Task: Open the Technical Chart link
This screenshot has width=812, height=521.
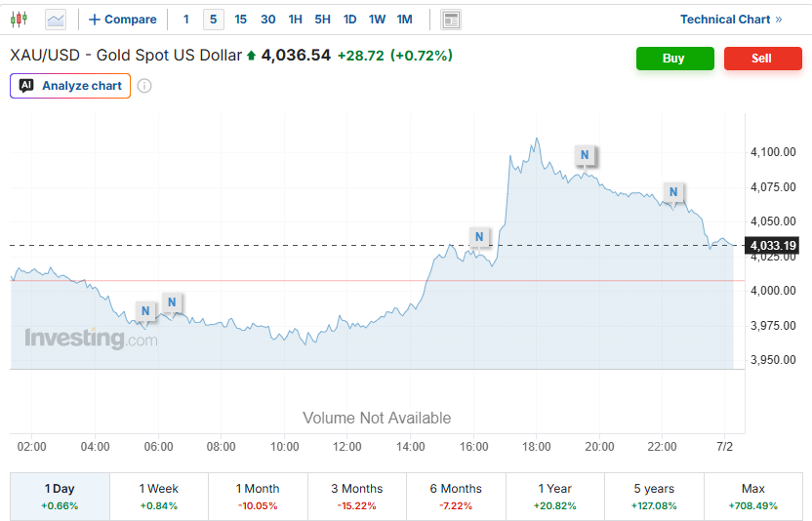Action: click(731, 20)
